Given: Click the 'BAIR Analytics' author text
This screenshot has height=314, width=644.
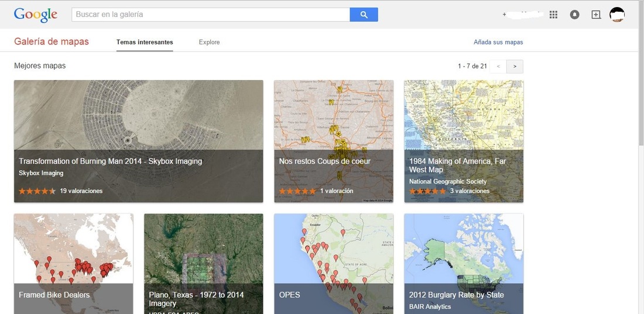Looking at the screenshot, I should [430, 306].
